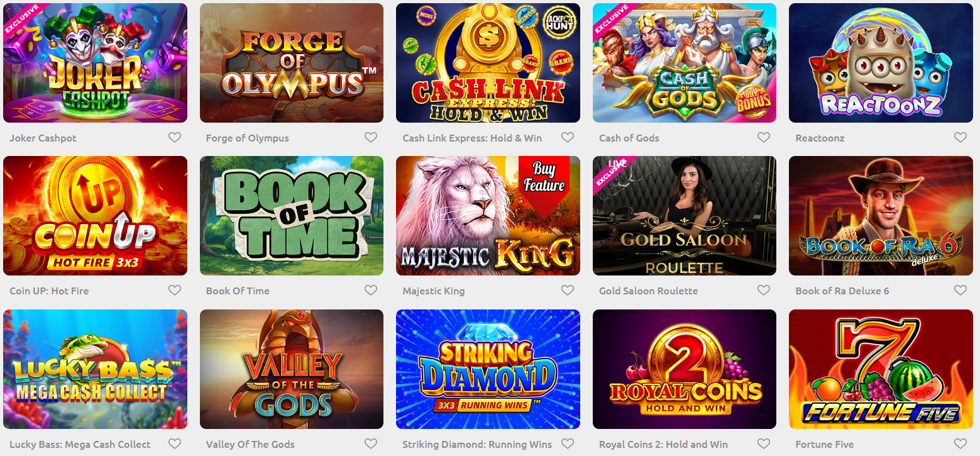Open Book Of Time game image
Viewport: 980px width, 456px height.
292,216
